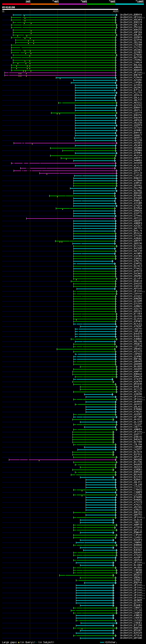The image size is (146, 644).
Task: Click the cyan ~100% identity legend segment
Action: [130, 4]
